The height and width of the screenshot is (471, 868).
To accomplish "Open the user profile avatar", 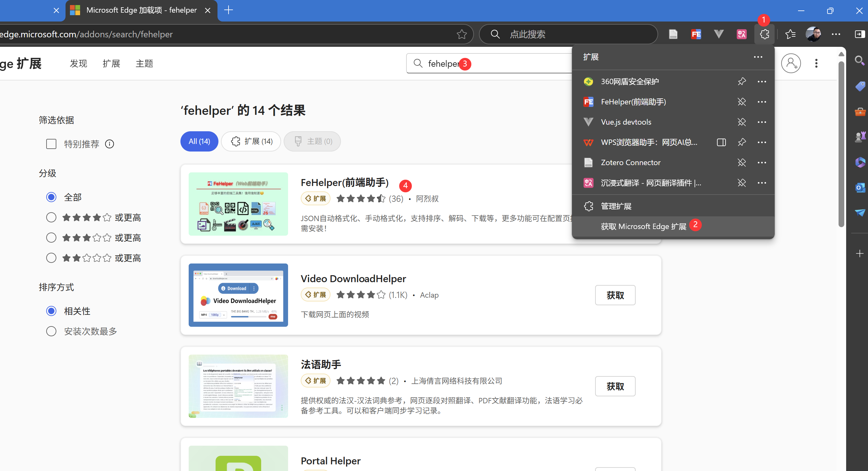I will coord(813,34).
